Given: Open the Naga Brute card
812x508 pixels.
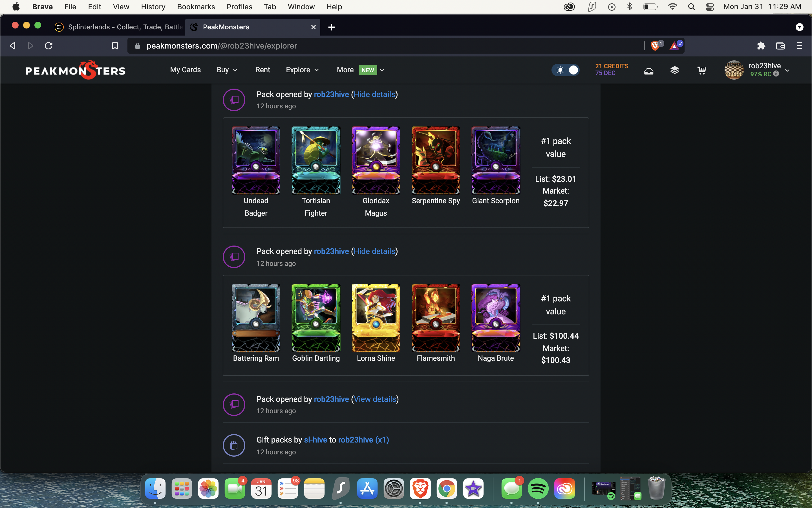Looking at the screenshot, I should (496, 318).
